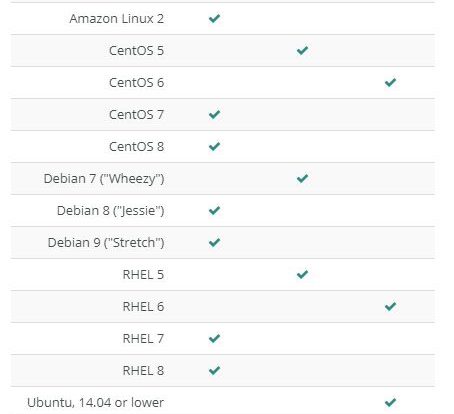454x414 pixels.
Task: Click the checkmark in CentOS 6 row
Action: tap(390, 82)
